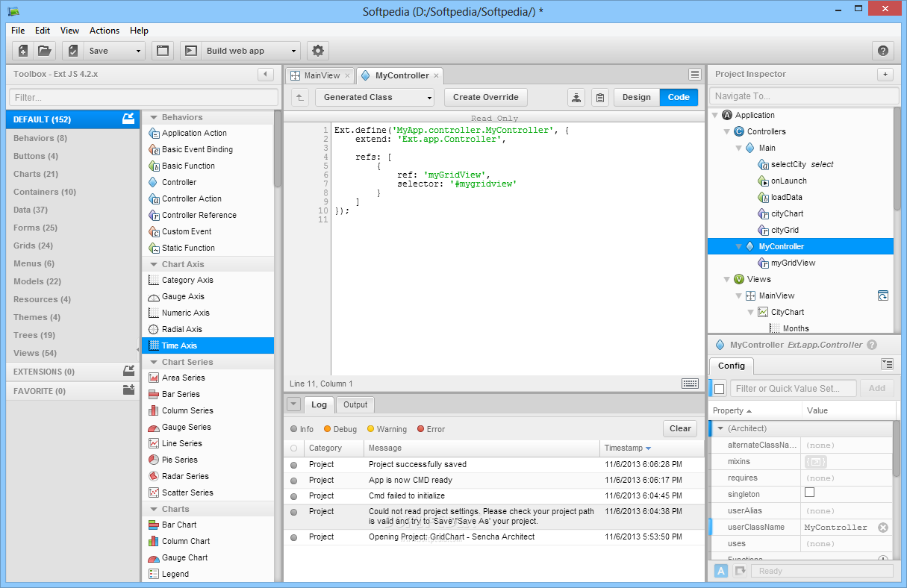Image resolution: width=907 pixels, height=588 pixels.
Task: Collapse the Behaviors toolbox group
Action: (x=154, y=117)
